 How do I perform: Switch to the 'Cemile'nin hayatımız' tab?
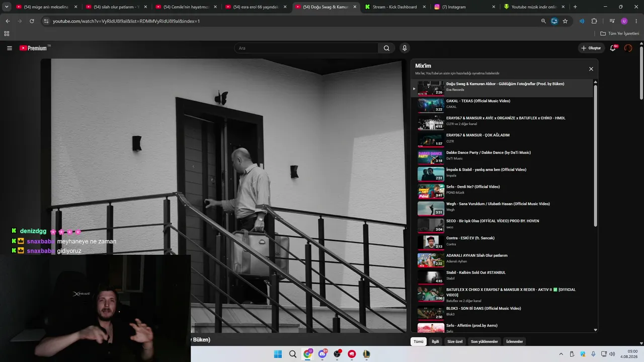(x=186, y=7)
